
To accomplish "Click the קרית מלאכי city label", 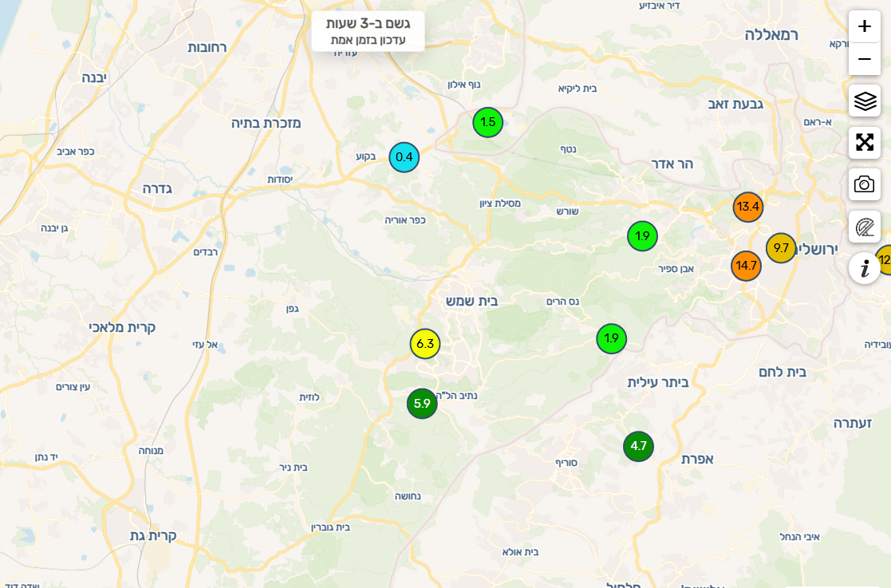I will (x=121, y=327).
